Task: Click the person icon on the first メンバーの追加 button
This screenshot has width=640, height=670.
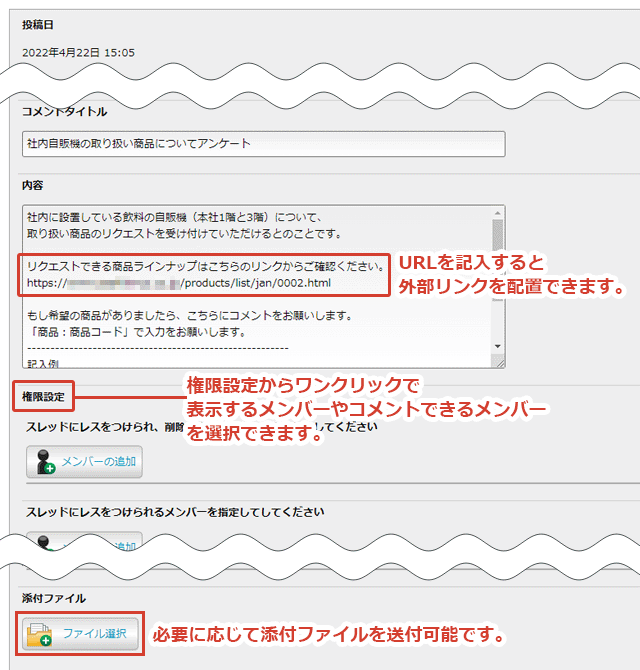Action: 46,461
